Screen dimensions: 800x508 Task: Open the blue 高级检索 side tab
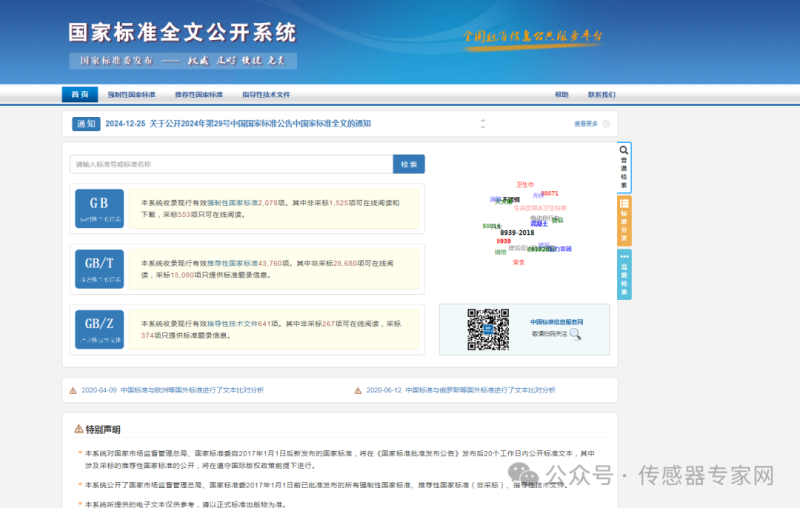624,274
